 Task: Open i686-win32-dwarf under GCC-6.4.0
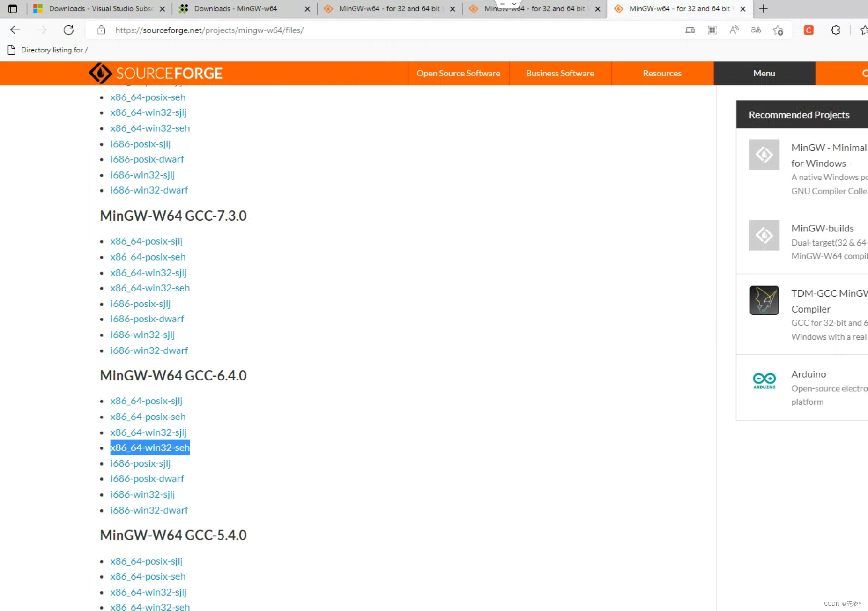(x=149, y=510)
